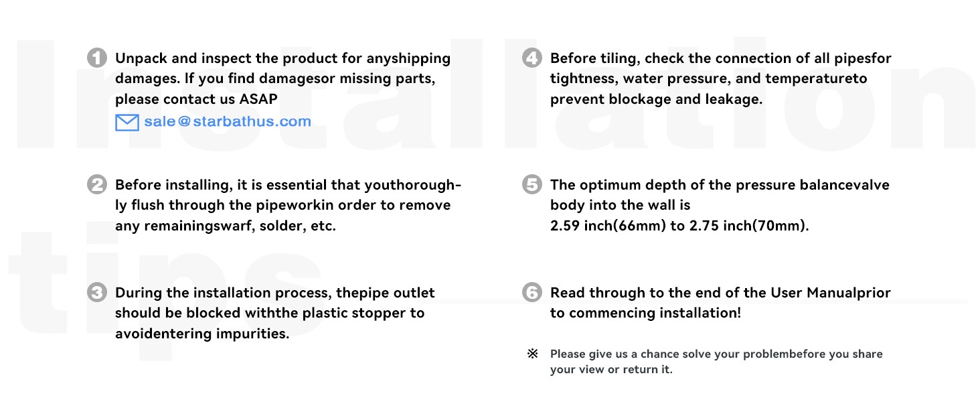This screenshot has height=402, width=980.
Task: Select the 'During the installation process' paragraph
Action: (275, 313)
